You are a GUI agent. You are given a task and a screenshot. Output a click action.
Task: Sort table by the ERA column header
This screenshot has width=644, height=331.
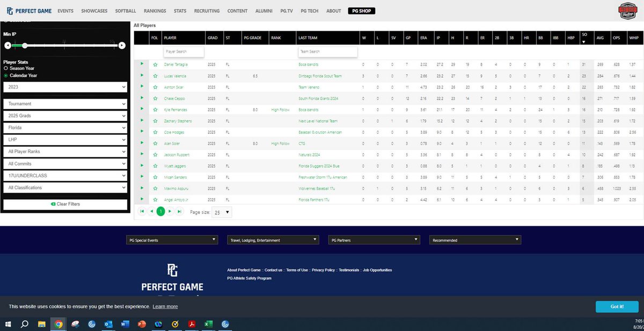pos(424,38)
